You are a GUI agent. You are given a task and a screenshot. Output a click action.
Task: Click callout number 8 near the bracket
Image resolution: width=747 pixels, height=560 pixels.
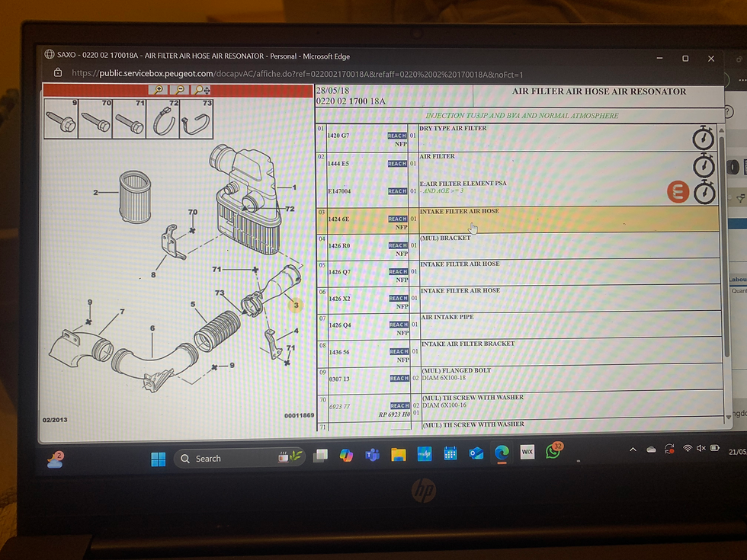click(x=153, y=275)
